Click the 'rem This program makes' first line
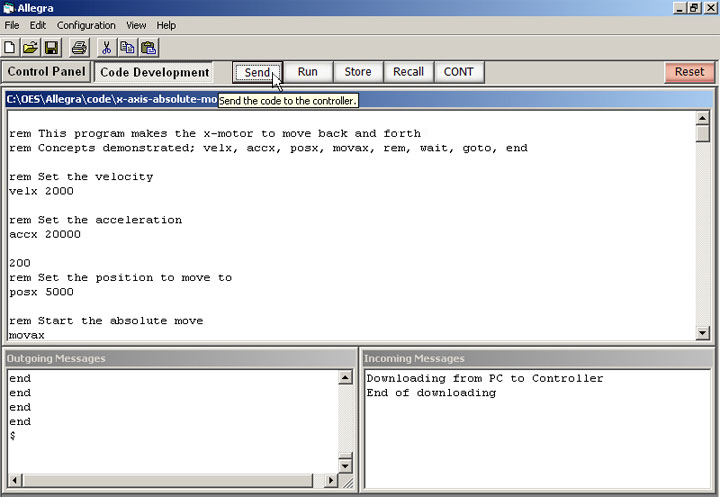This screenshot has height=497, width=720. coord(215,134)
